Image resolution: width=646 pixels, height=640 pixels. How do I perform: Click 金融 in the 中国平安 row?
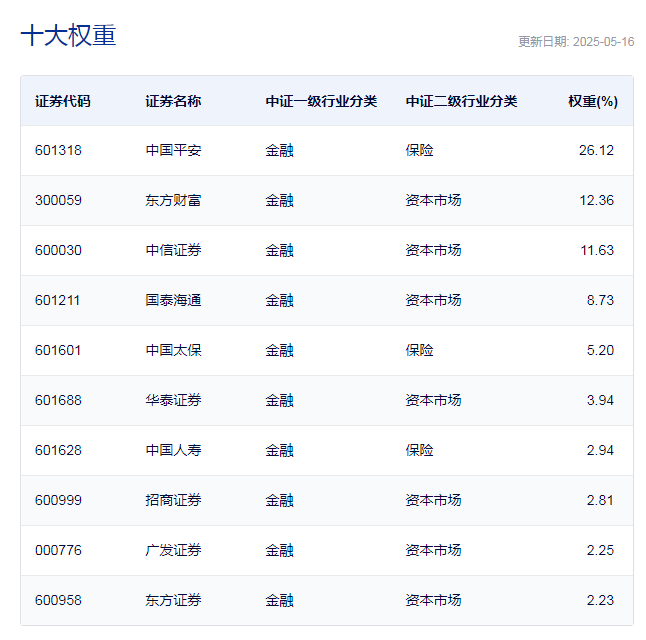coord(279,150)
